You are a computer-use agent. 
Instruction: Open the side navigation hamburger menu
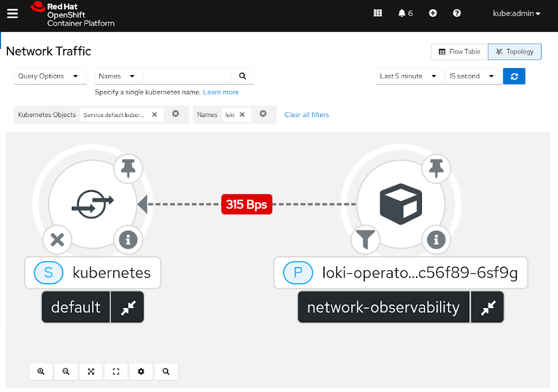[x=12, y=13]
